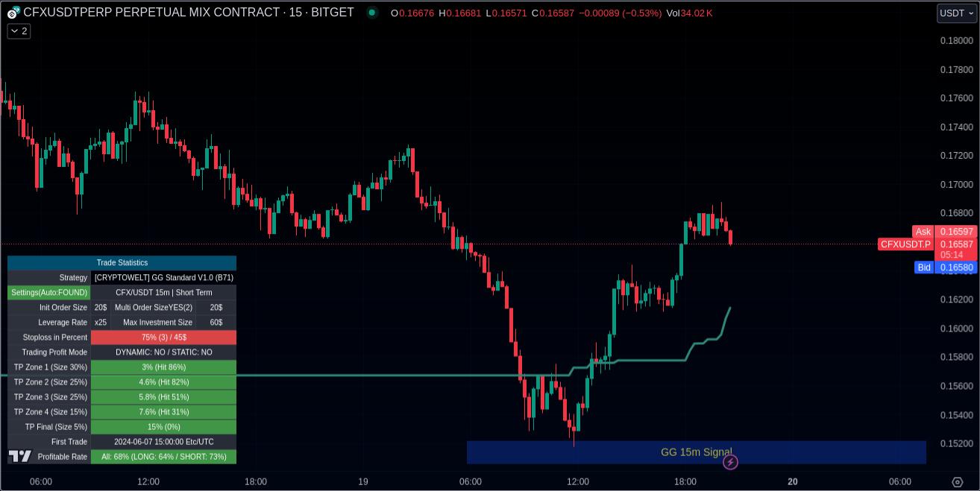Click the Trade Statistics table header

pyautogui.click(x=122, y=263)
